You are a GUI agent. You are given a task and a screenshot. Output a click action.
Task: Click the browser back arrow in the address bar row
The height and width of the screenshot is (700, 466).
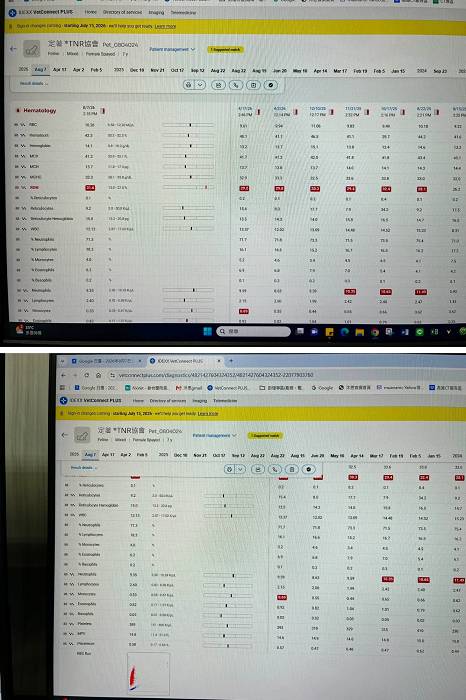pos(63,375)
